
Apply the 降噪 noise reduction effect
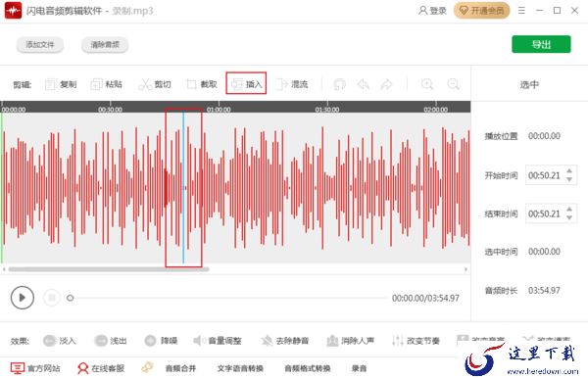click(161, 341)
